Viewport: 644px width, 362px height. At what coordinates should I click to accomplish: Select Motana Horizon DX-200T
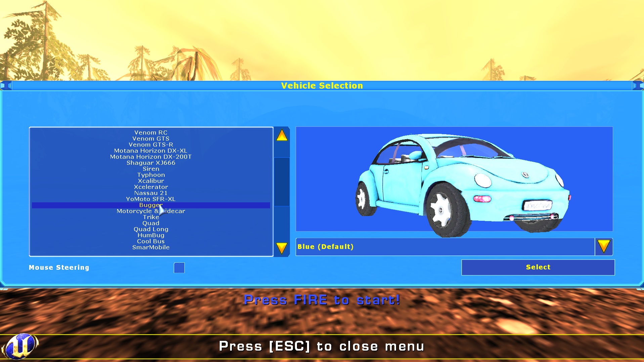coord(151,157)
